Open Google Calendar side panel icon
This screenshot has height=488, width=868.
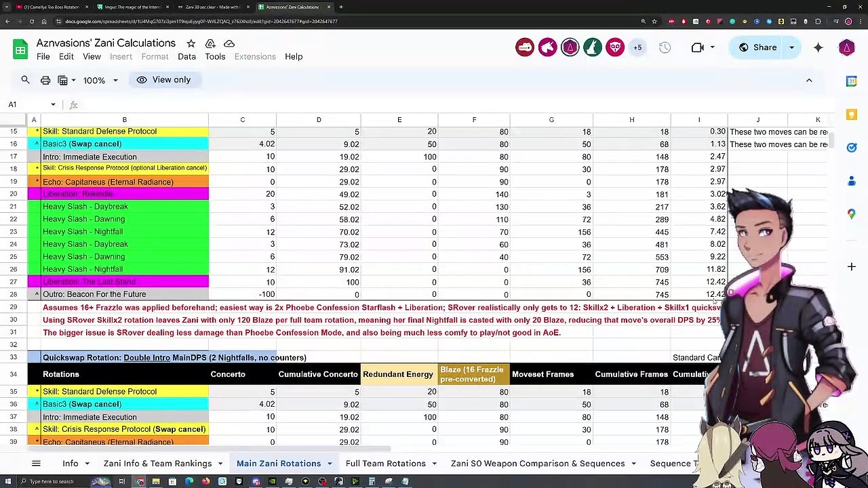(x=852, y=81)
